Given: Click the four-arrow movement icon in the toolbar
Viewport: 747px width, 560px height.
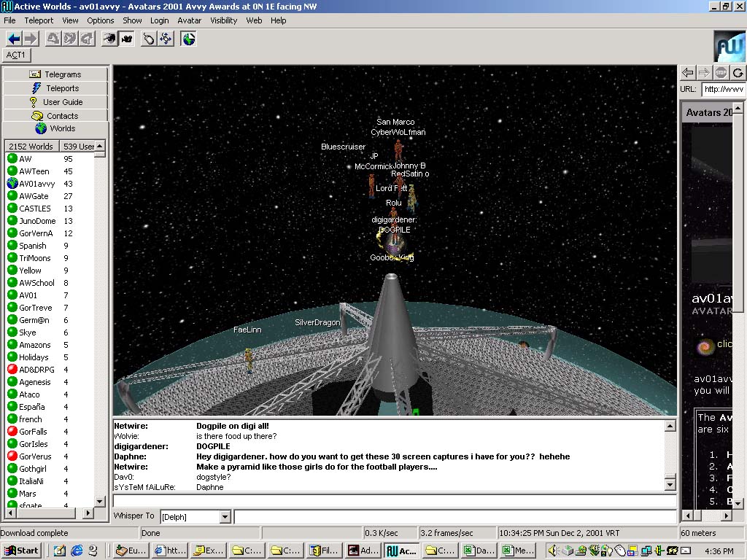Looking at the screenshot, I should point(166,39).
